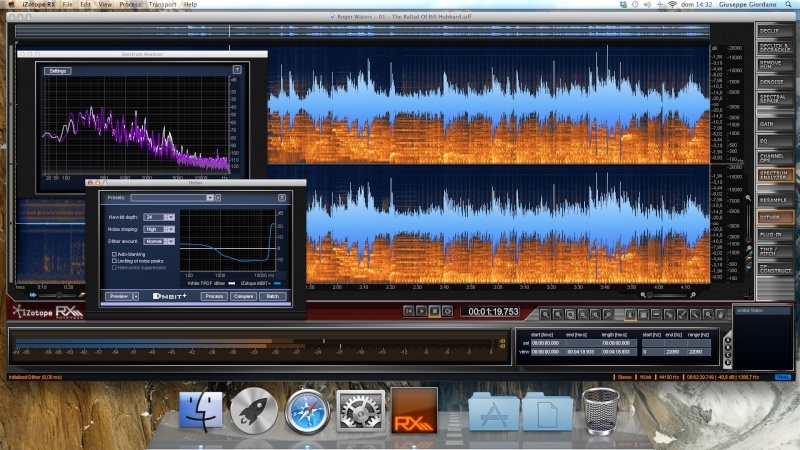
Task: Enable Limiting of noise peaks checkbox
Action: [114, 260]
